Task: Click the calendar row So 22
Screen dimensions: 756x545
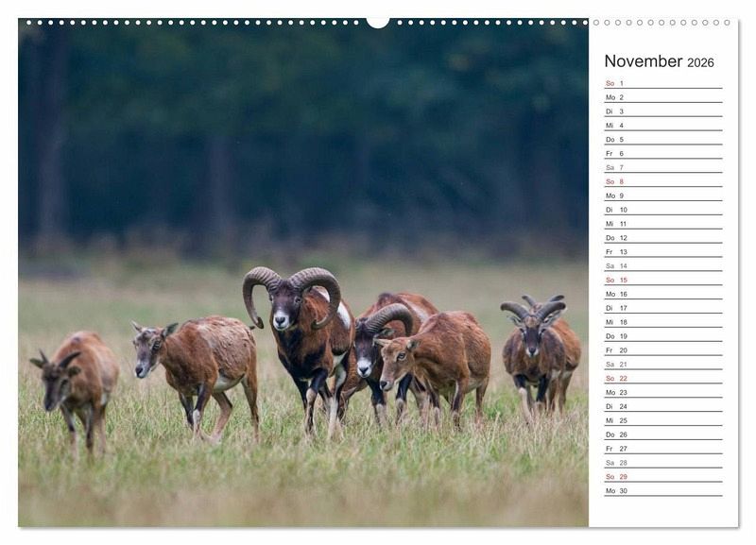Action: 663,378
